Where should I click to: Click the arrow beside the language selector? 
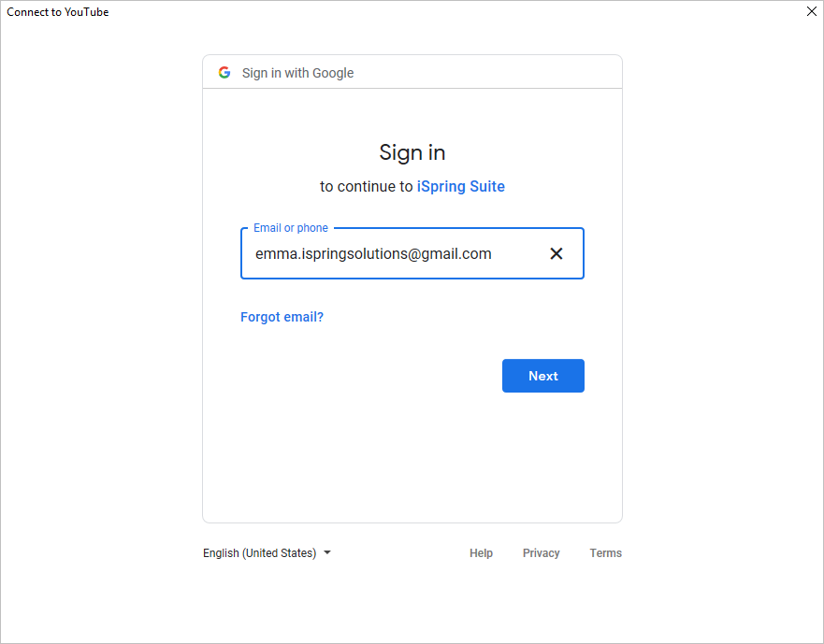point(327,552)
